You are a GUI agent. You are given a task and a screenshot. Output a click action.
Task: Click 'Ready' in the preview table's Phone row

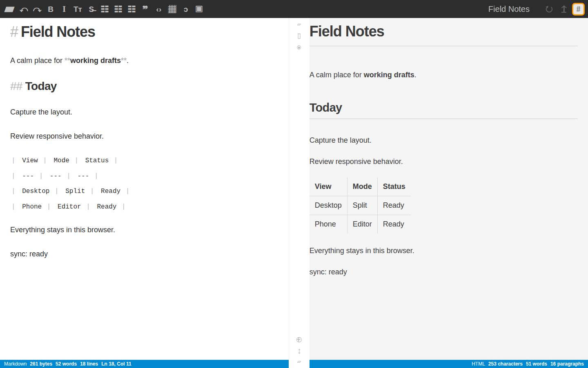394,224
